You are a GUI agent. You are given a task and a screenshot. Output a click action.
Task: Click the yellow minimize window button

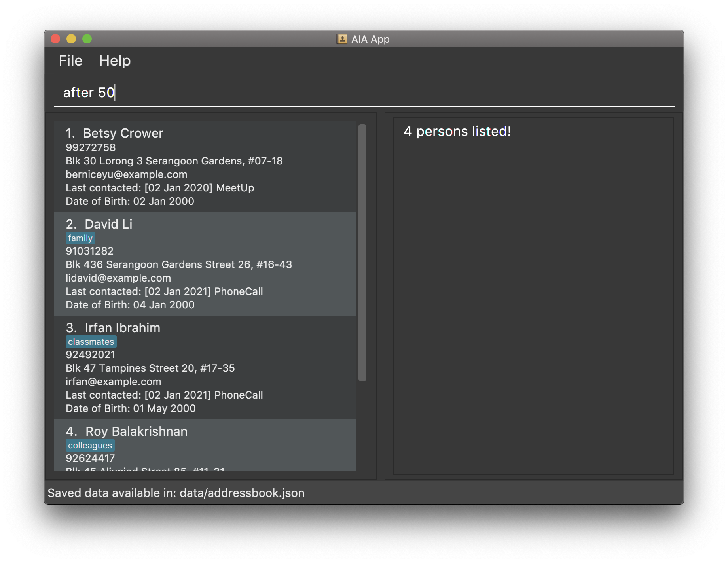pyautogui.click(x=71, y=39)
